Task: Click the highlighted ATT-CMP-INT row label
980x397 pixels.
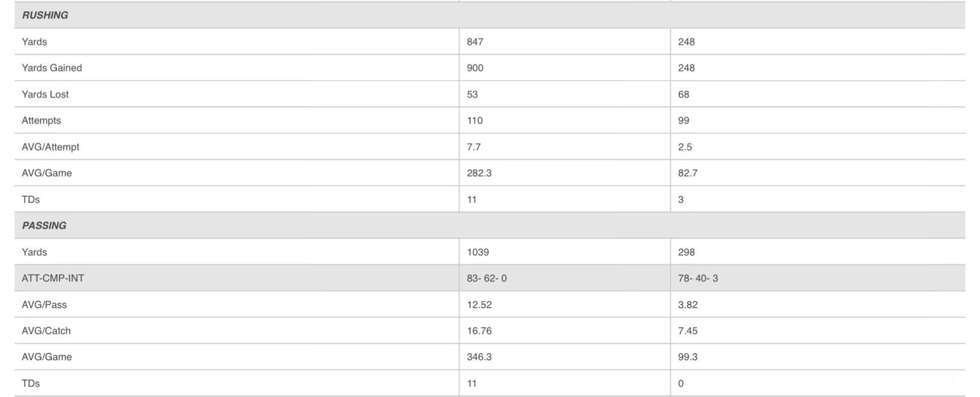Action: [x=53, y=278]
